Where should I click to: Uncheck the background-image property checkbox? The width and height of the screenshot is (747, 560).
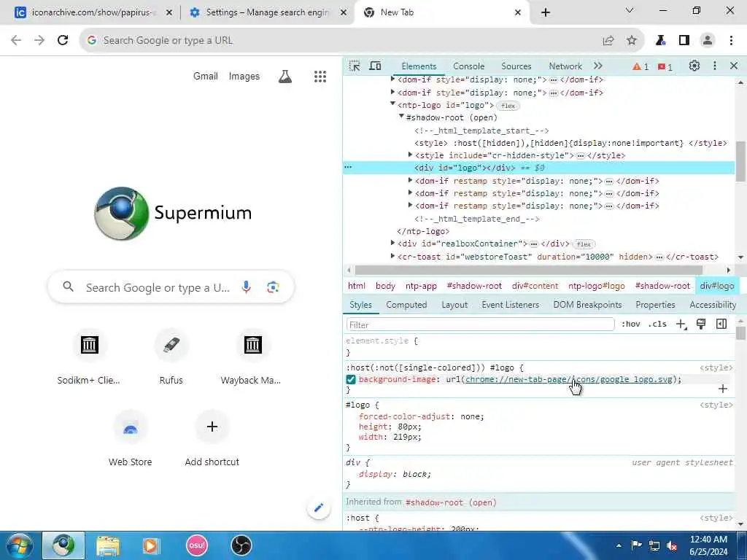tap(351, 379)
